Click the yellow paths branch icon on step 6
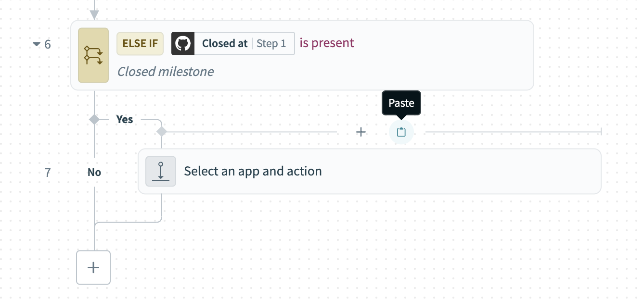 pos(93,55)
